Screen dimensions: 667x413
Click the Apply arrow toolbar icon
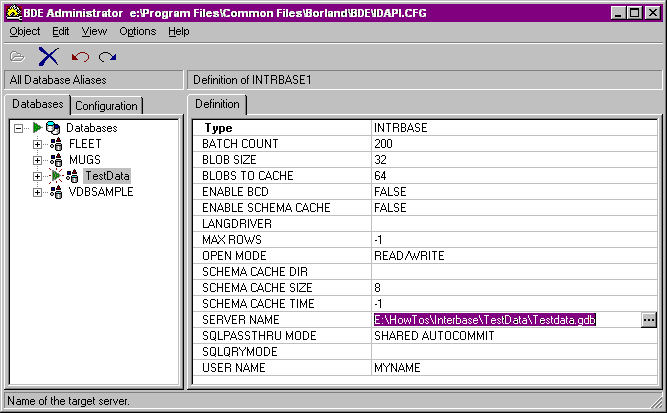tap(107, 57)
